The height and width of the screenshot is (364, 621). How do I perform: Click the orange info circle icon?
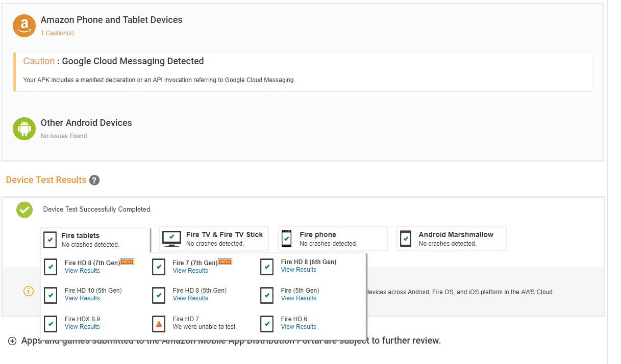(29, 291)
